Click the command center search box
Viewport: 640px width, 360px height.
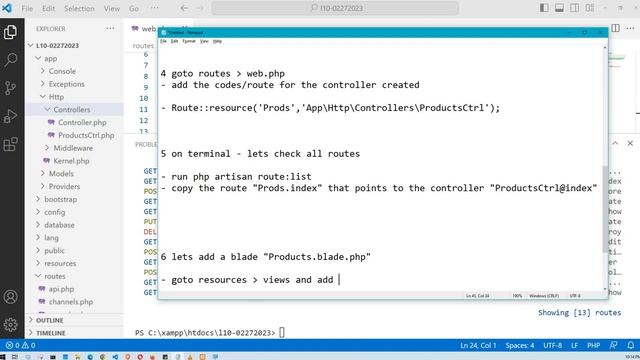click(x=335, y=8)
